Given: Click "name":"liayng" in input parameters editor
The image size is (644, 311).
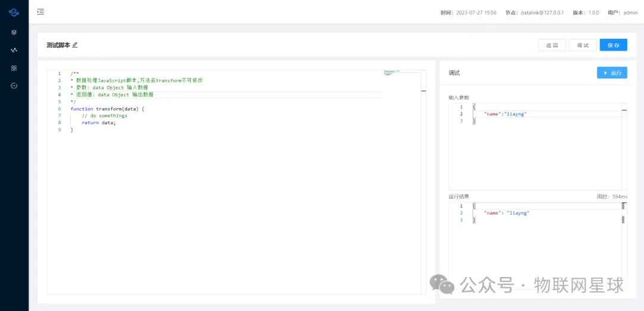Looking at the screenshot, I should pyautogui.click(x=505, y=114).
